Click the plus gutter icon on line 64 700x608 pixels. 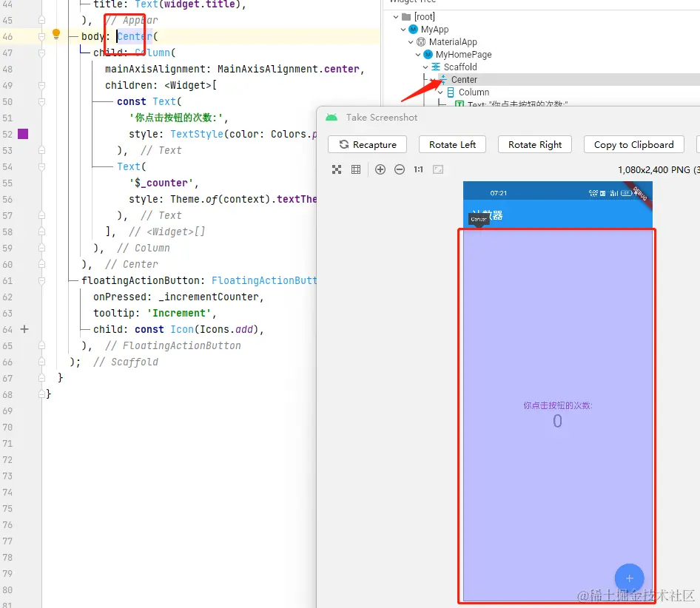pos(24,329)
